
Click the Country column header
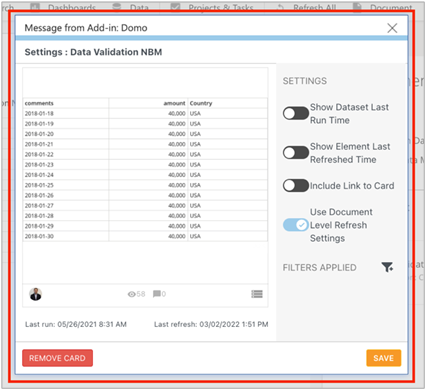point(228,103)
